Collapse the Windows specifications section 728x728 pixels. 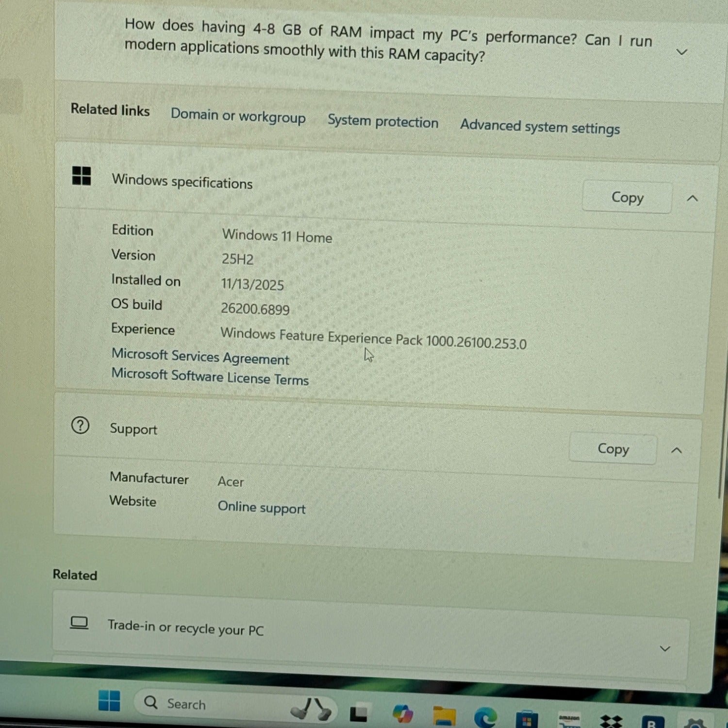tap(693, 199)
